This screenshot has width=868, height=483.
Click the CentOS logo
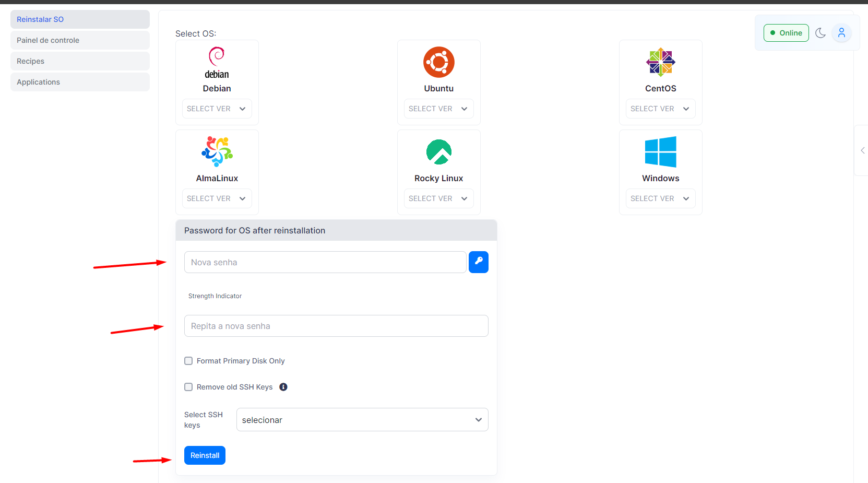[x=661, y=62]
